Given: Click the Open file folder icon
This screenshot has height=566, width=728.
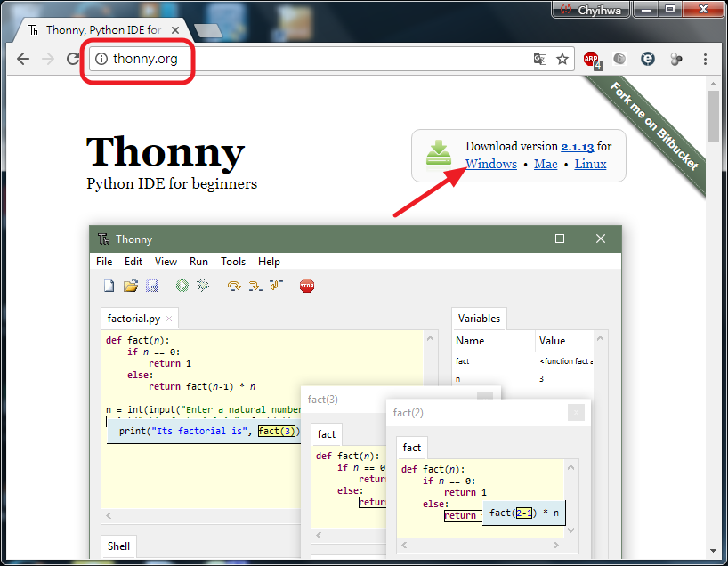Looking at the screenshot, I should click(131, 286).
